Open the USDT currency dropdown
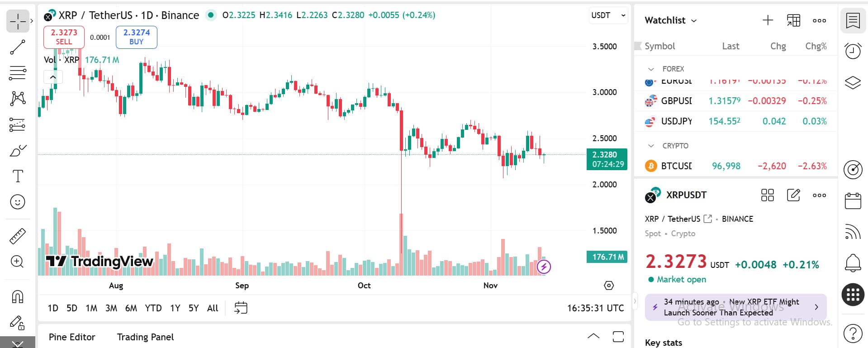This screenshot has height=348, width=868. 608,15
